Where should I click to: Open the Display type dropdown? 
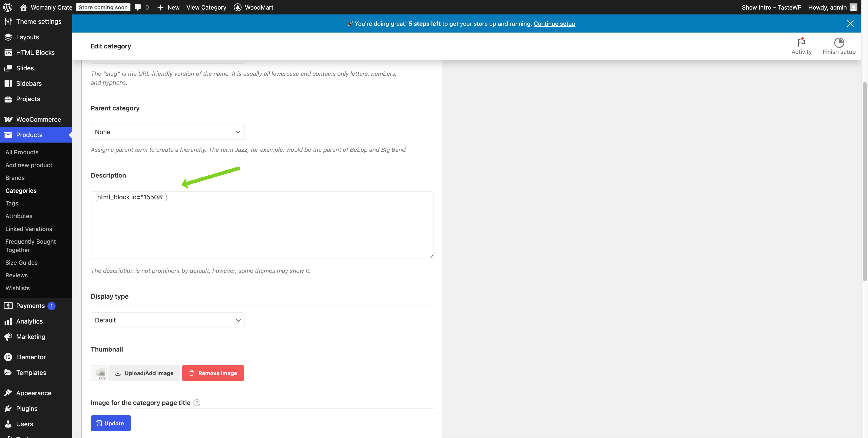167,320
